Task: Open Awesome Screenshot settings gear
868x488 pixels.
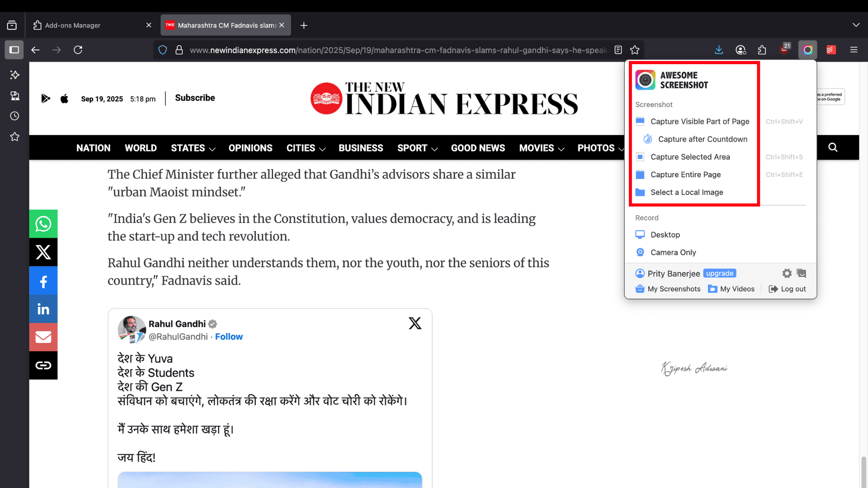Action: [787, 273]
